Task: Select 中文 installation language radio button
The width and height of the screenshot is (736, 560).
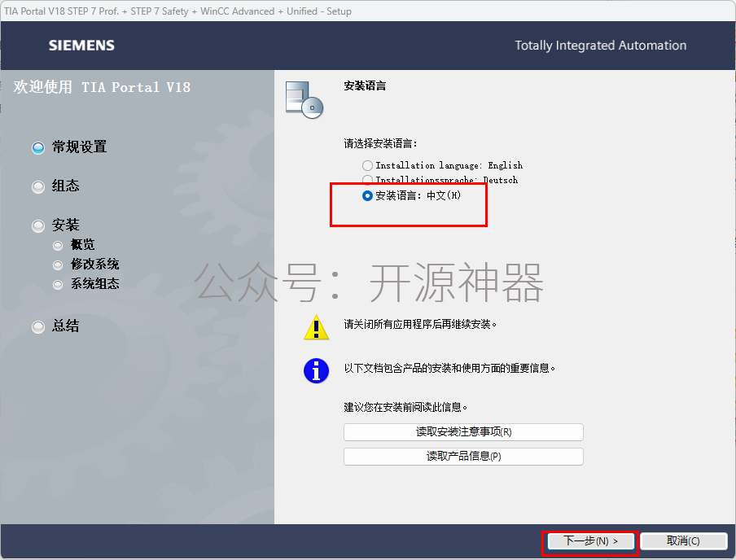Action: [367, 195]
